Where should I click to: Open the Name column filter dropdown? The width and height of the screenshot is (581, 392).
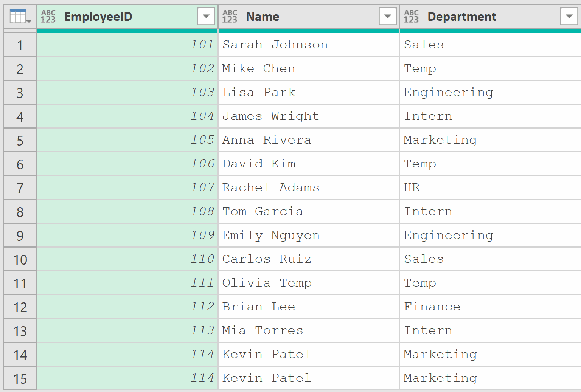pos(387,16)
